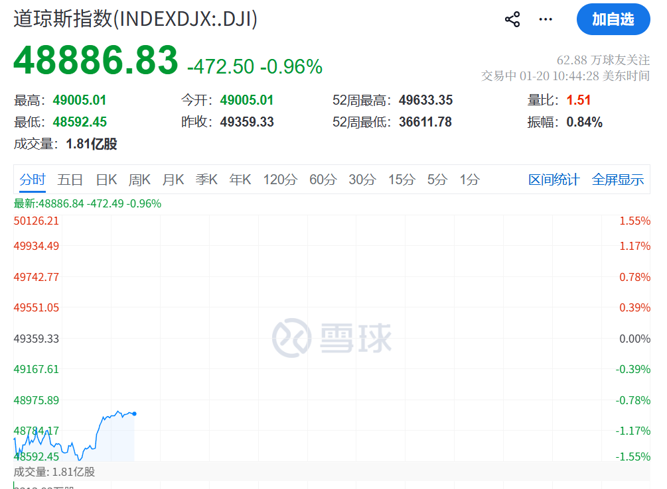The image size is (667, 489).
Task: Click the latest price point on chart line
Action: (134, 413)
